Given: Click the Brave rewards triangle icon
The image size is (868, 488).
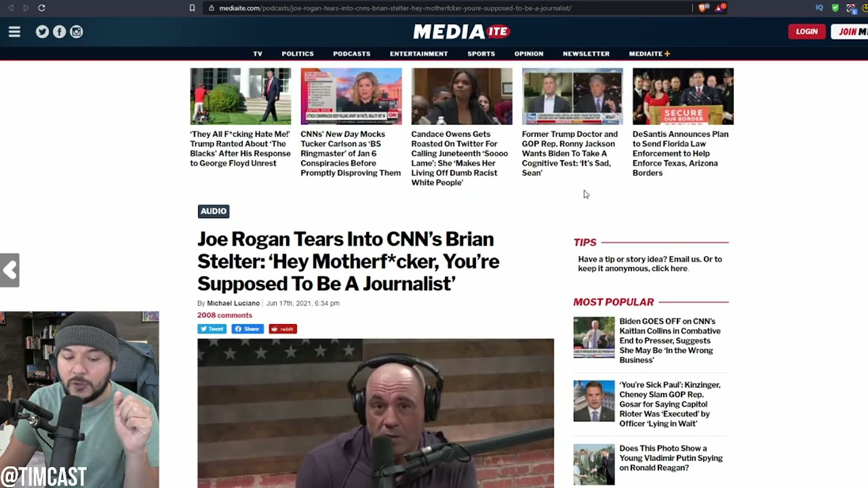Looking at the screenshot, I should 720,8.
